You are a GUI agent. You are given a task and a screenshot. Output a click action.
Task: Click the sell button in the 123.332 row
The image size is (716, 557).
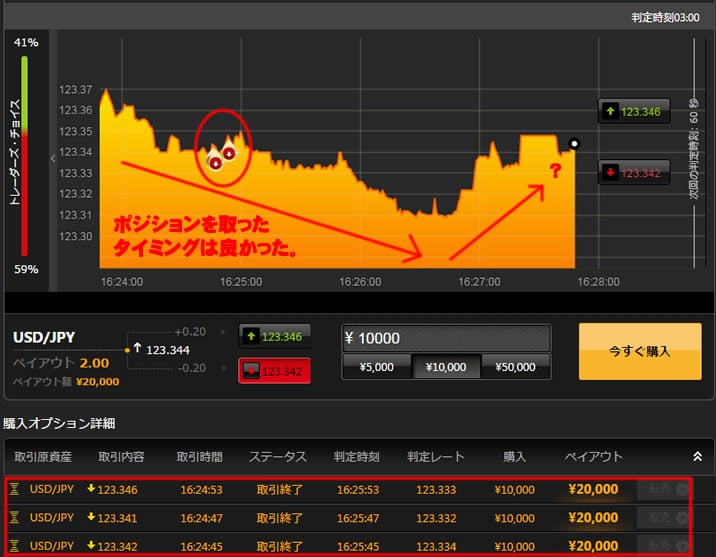[663, 518]
